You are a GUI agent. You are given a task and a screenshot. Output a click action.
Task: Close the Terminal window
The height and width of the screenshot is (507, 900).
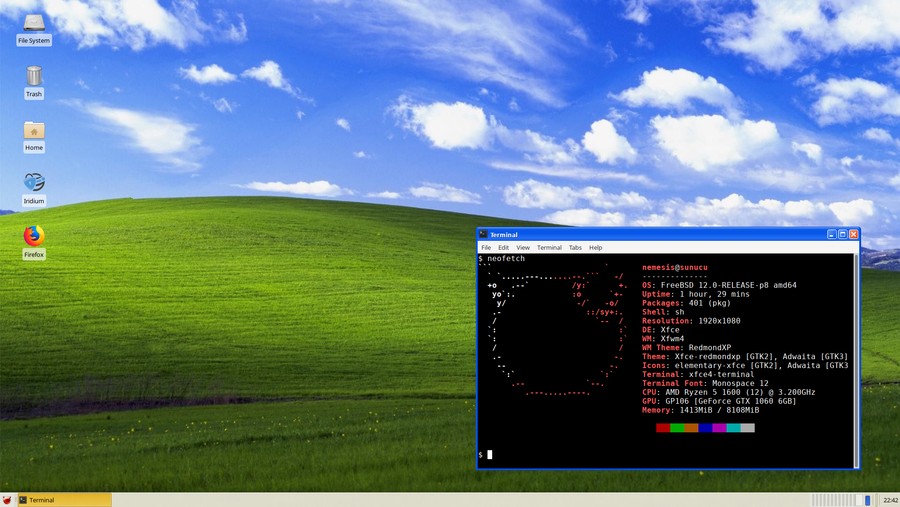point(854,234)
